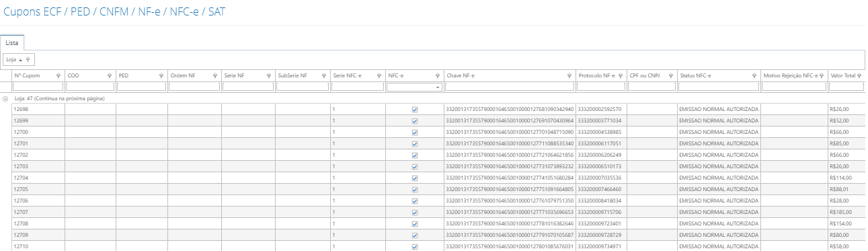Open the filter icon on Nº Cupom column

(58, 76)
